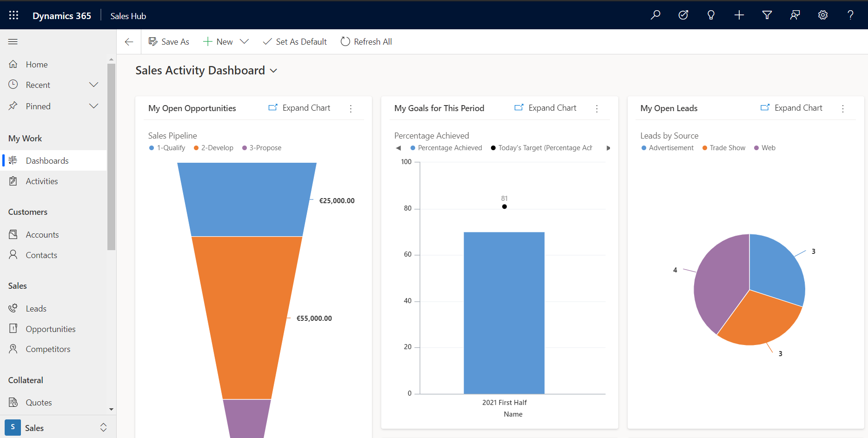Click the Sales Hub app name

128,16
